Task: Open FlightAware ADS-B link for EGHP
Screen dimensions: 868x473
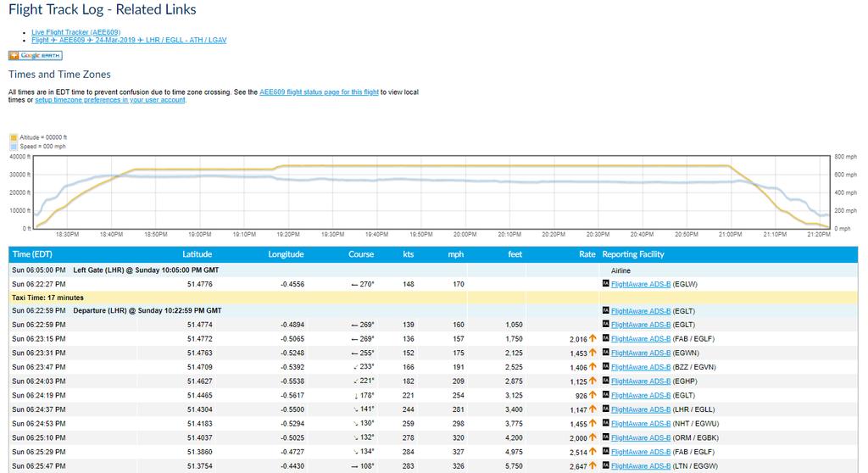Action: tap(641, 381)
